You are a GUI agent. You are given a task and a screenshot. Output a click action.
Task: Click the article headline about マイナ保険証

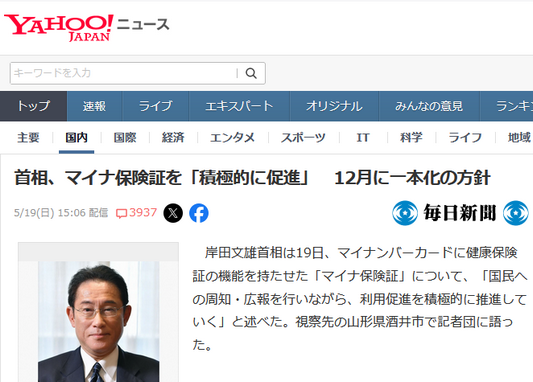click(x=252, y=178)
